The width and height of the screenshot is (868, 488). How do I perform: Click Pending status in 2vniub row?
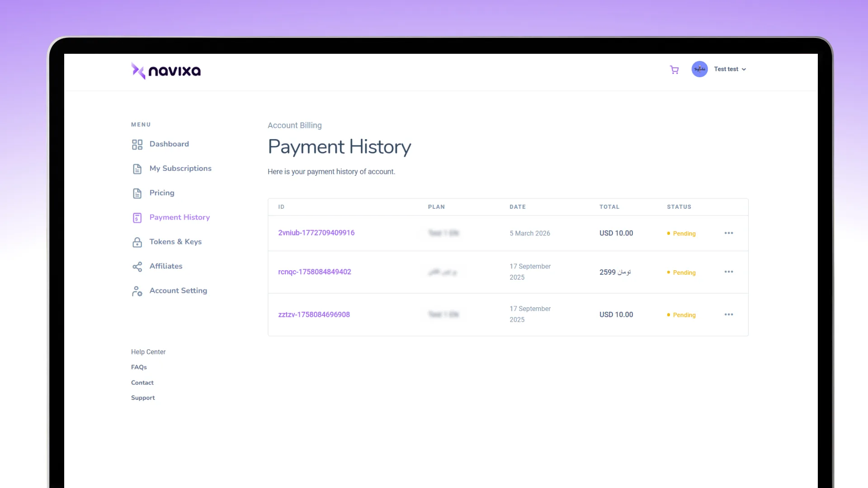click(x=681, y=234)
